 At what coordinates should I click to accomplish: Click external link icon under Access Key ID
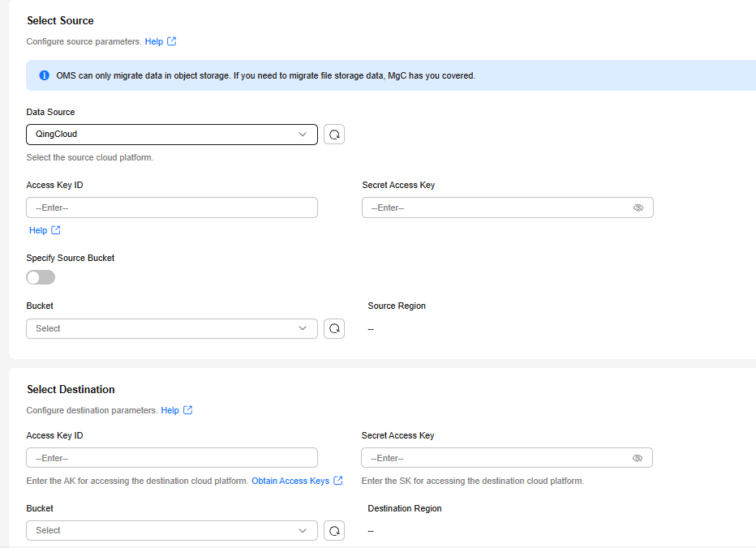click(x=56, y=230)
